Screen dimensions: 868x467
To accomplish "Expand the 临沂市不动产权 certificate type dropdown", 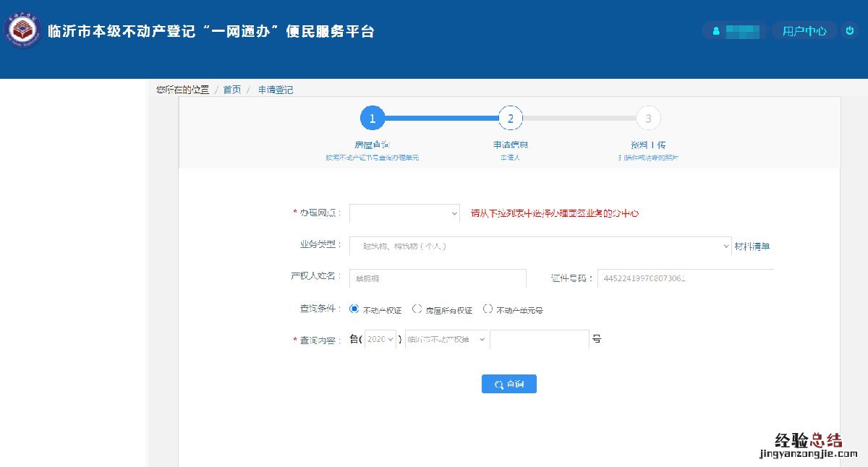I will click(446, 339).
